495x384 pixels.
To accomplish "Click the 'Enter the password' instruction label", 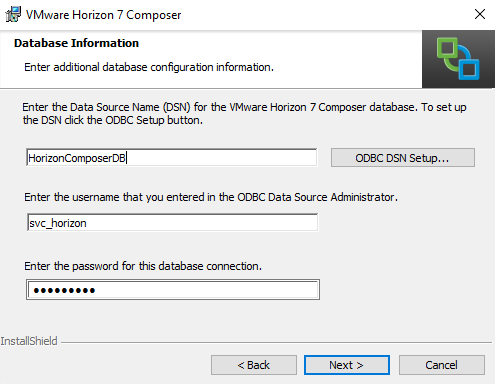I will click(143, 266).
